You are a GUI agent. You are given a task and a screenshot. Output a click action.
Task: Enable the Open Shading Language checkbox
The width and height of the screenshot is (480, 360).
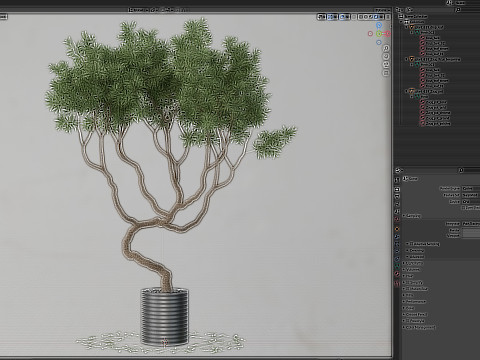(463, 208)
